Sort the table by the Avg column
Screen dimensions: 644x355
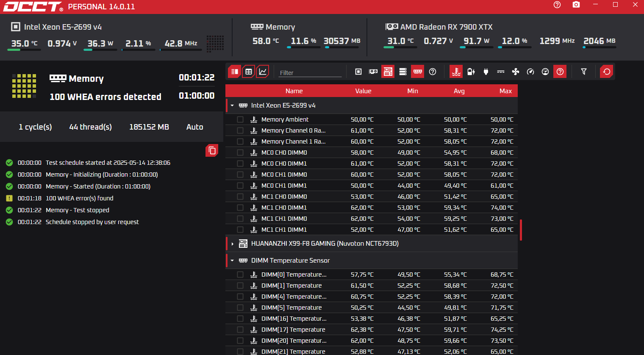point(459,91)
